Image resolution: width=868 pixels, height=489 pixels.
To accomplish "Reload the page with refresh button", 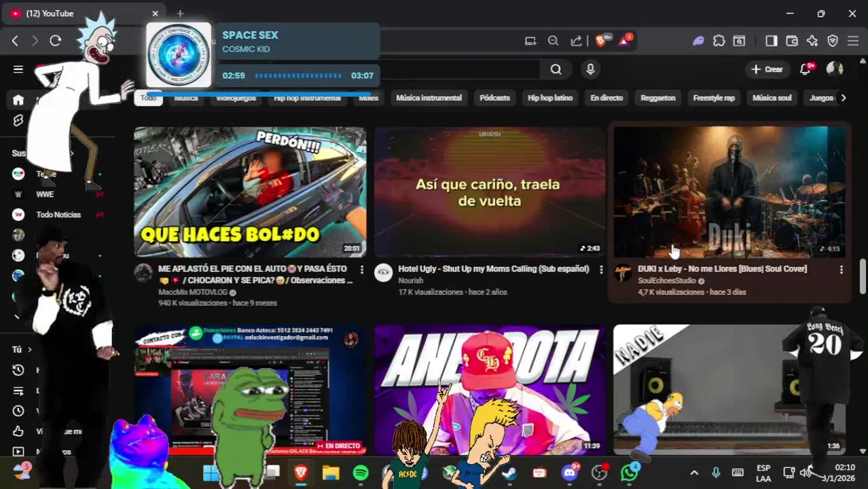I will (x=56, y=41).
